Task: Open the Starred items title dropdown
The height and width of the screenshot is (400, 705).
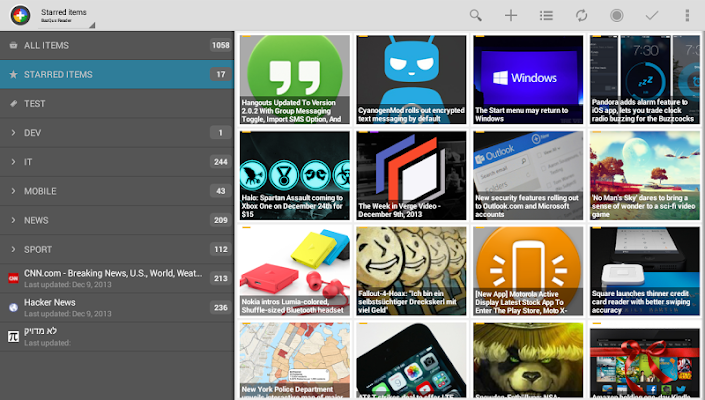Action: point(67,17)
